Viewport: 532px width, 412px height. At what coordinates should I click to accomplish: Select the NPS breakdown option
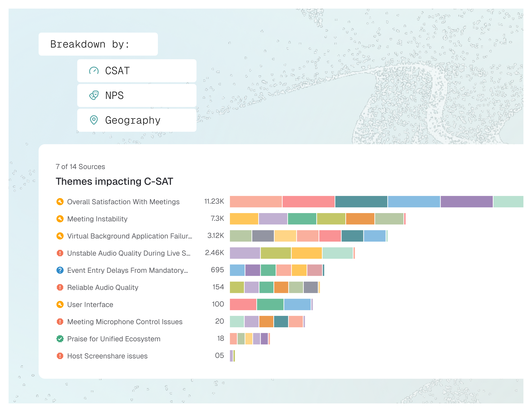click(x=137, y=95)
